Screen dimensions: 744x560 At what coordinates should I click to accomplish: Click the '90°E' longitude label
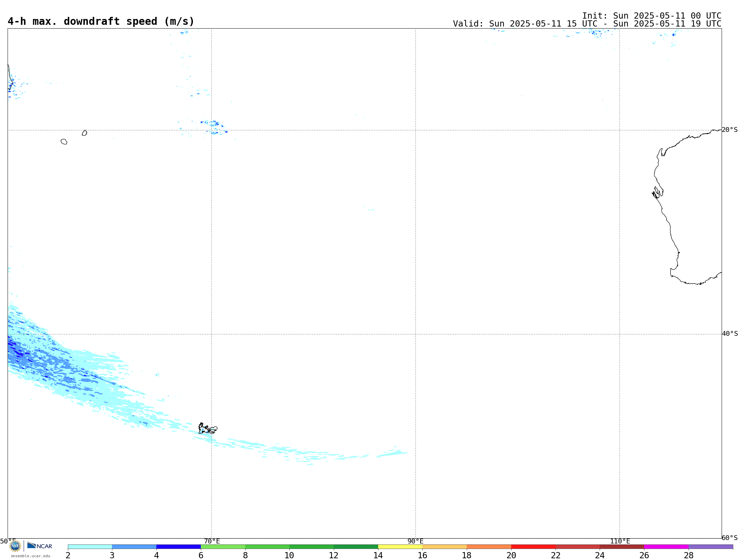tap(415, 541)
